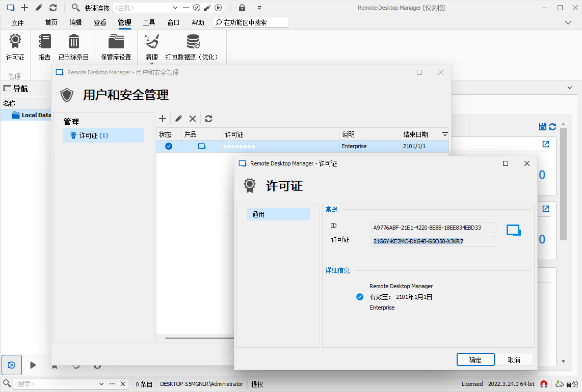Viewport: 582px width, 392px height.
Task: Select the bottom-left vault view icon
Action: point(12,366)
